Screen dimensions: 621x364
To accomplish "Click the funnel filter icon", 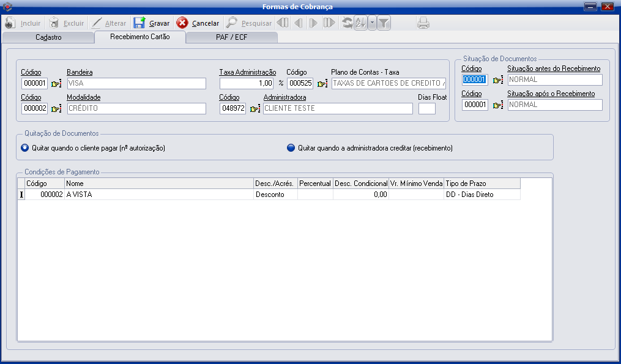I will click(x=384, y=23).
